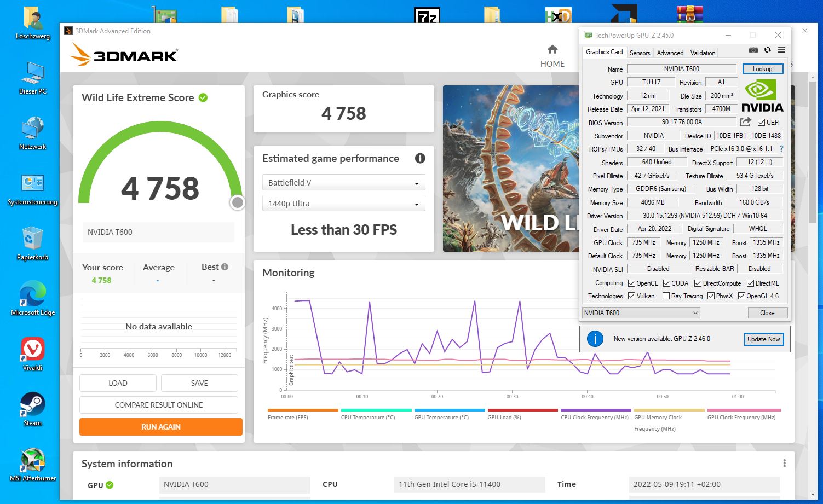The width and height of the screenshot is (823, 504).
Task: Toggle the PhysX checkbox
Action: tap(711, 296)
